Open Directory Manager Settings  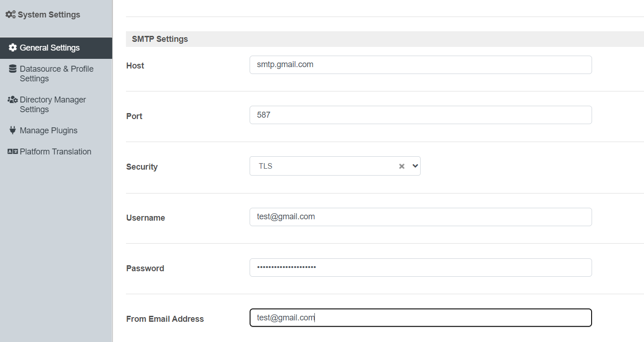point(56,104)
